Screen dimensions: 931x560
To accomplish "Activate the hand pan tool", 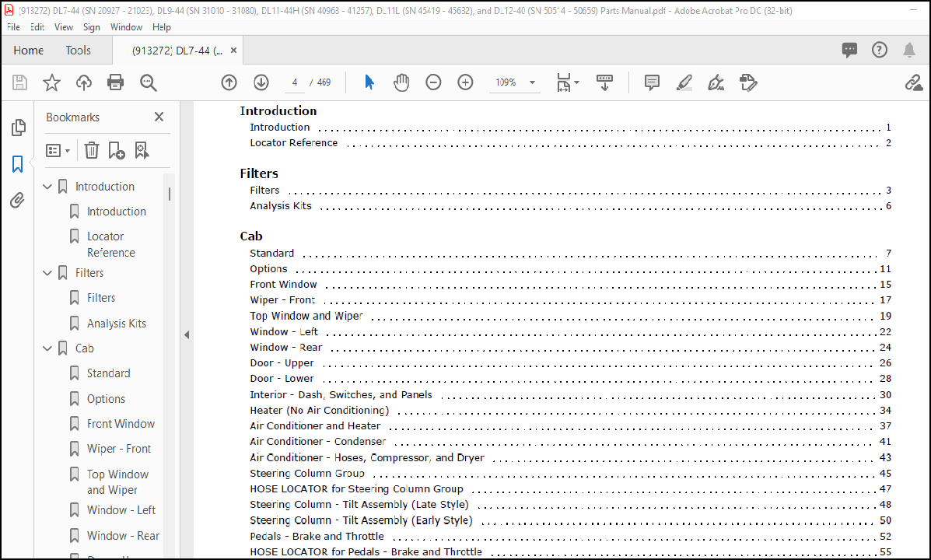I will click(x=401, y=82).
